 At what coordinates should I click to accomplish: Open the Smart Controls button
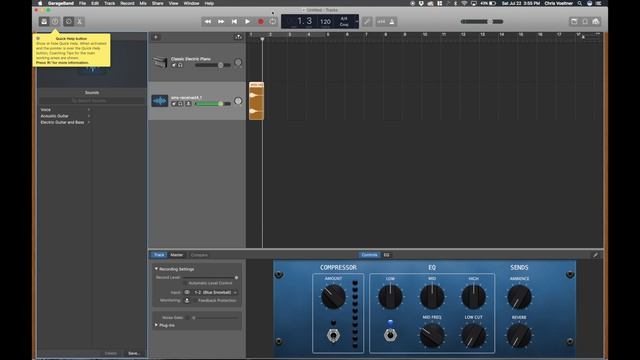click(68, 21)
